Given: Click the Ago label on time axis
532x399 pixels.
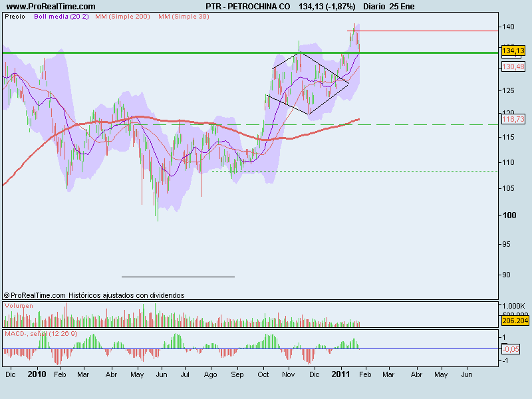Looking at the screenshot, I should pyautogui.click(x=210, y=374).
